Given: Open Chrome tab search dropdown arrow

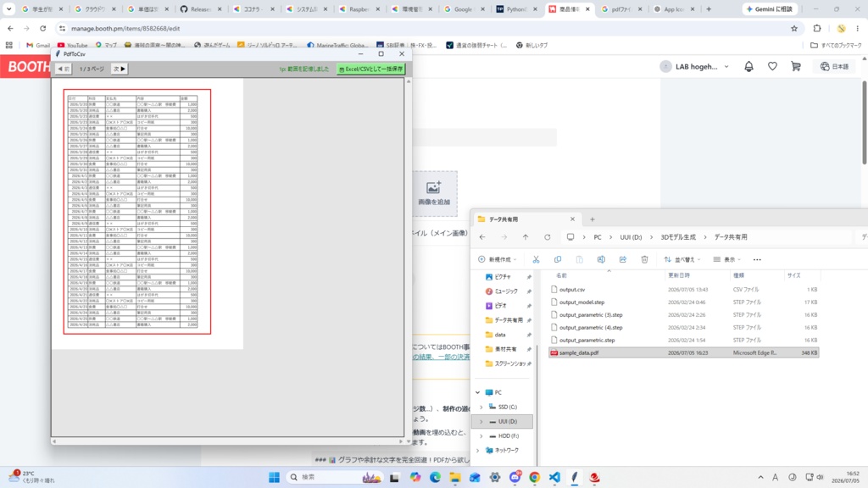Looking at the screenshot, I should pos(8,8).
